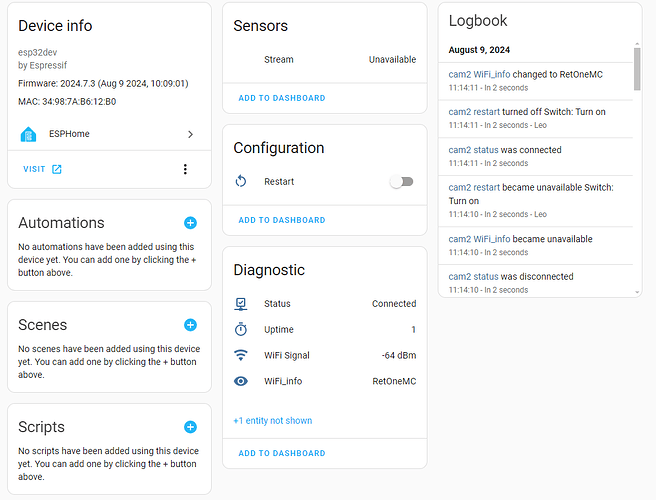
Task: Open cam2 WiFi_info logbook entry link
Action: click(x=480, y=74)
